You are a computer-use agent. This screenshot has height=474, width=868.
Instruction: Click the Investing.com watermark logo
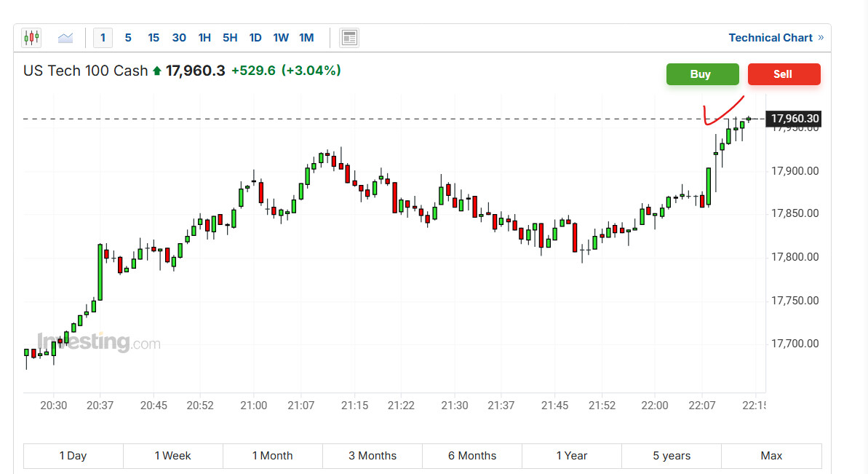(99, 342)
